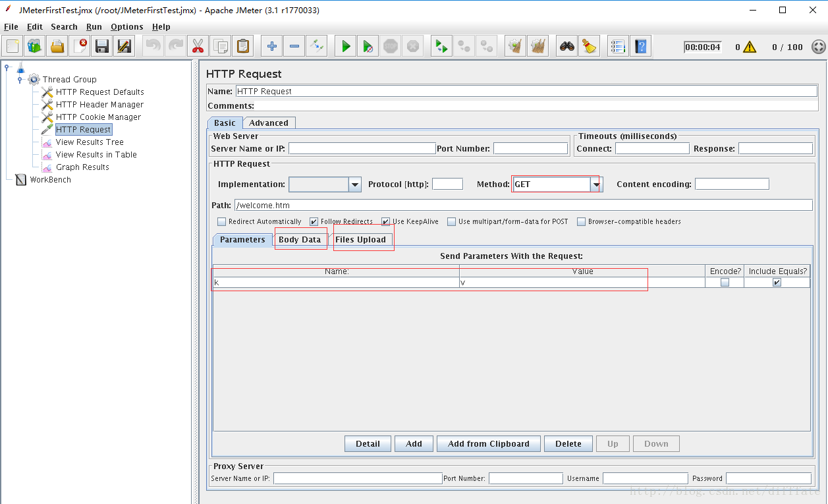Click the Toggle enable/disable icon
Viewport: 828px width, 504px height.
(317, 46)
